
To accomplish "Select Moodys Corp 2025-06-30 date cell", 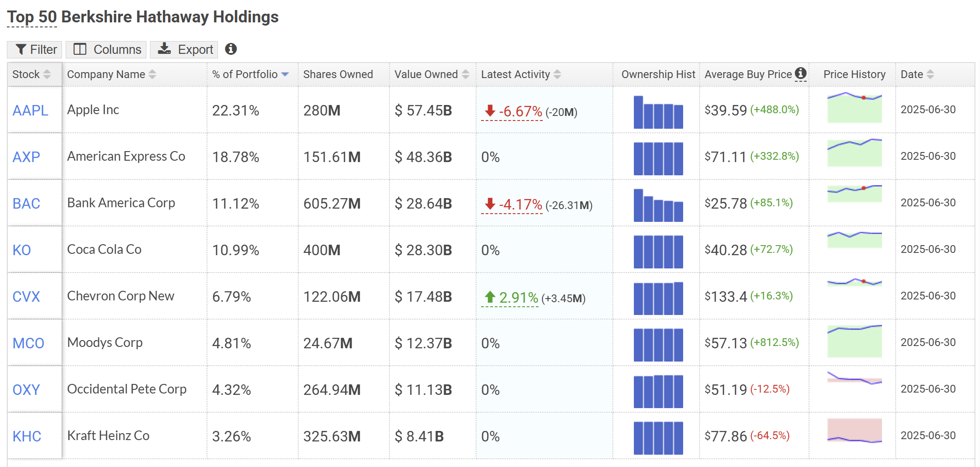I will pos(928,342).
